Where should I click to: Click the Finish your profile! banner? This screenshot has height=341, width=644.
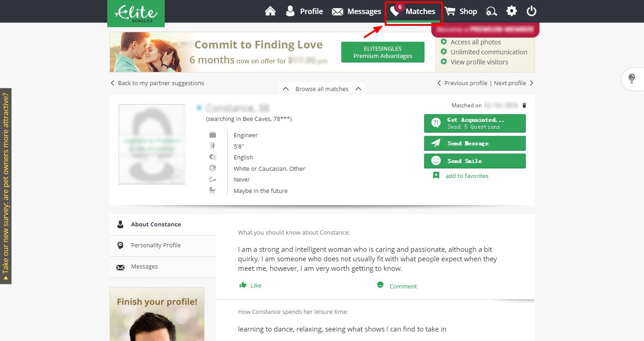[x=157, y=314]
